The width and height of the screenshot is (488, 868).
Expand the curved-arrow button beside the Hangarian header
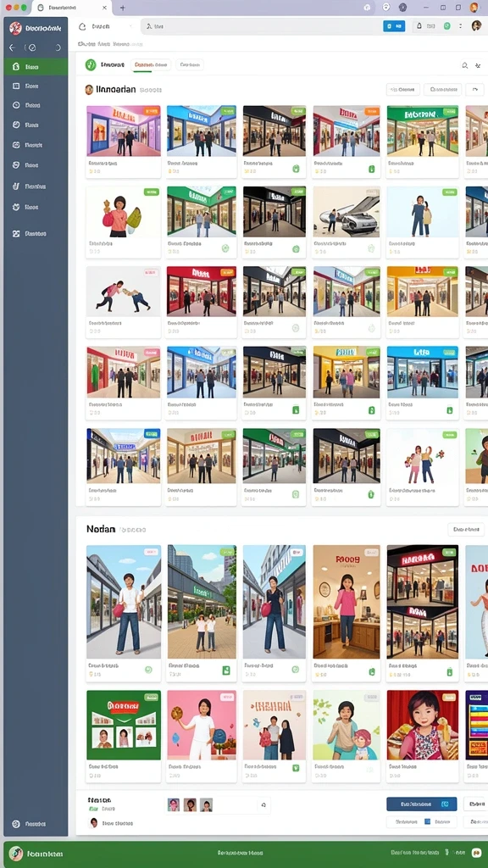(x=474, y=89)
